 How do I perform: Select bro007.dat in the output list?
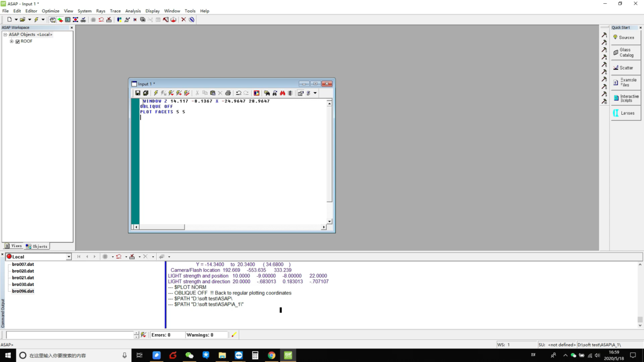tap(23, 264)
